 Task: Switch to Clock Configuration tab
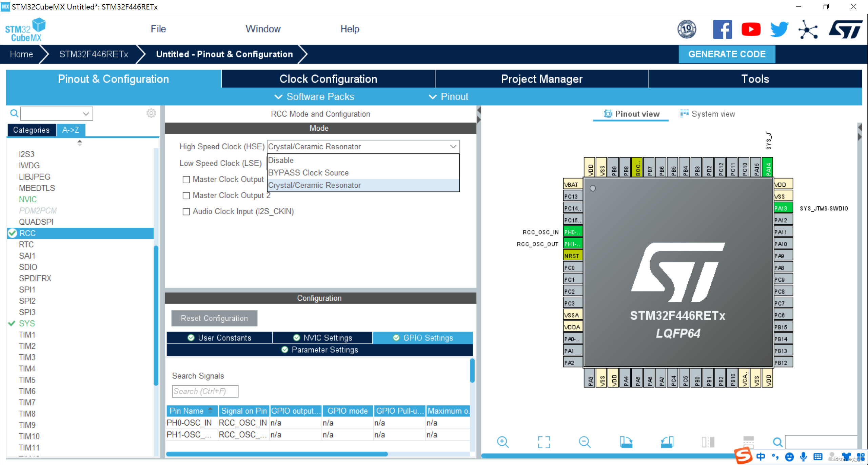click(x=328, y=79)
